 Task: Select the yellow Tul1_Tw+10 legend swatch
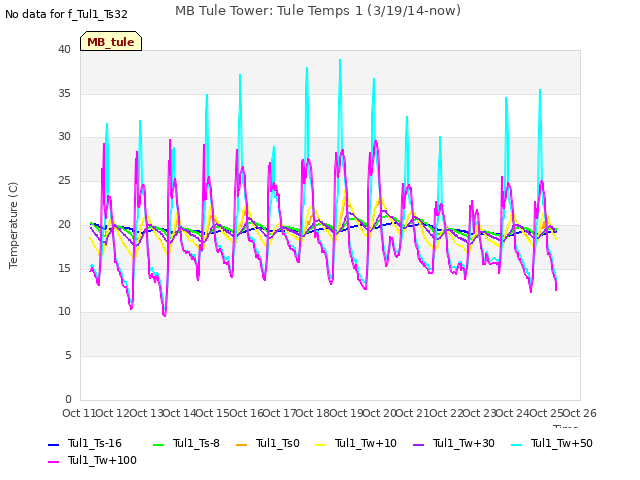tap(321, 444)
